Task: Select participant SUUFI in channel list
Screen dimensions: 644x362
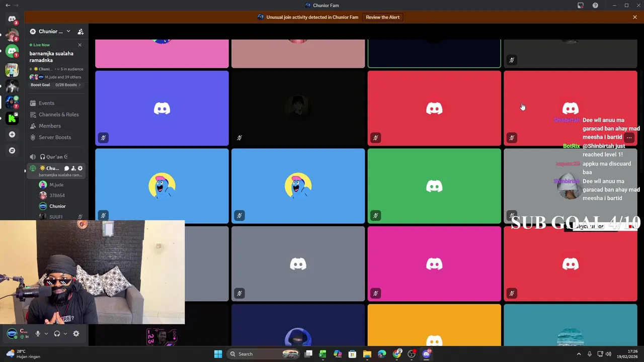Action: tap(60, 217)
